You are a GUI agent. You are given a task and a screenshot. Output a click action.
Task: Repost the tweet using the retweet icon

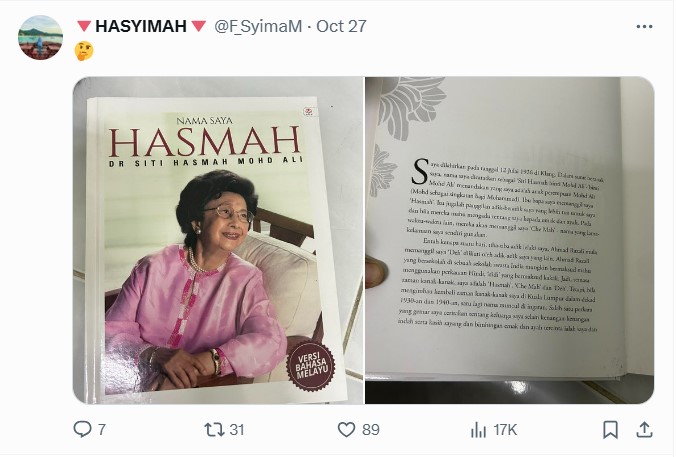pos(214,429)
